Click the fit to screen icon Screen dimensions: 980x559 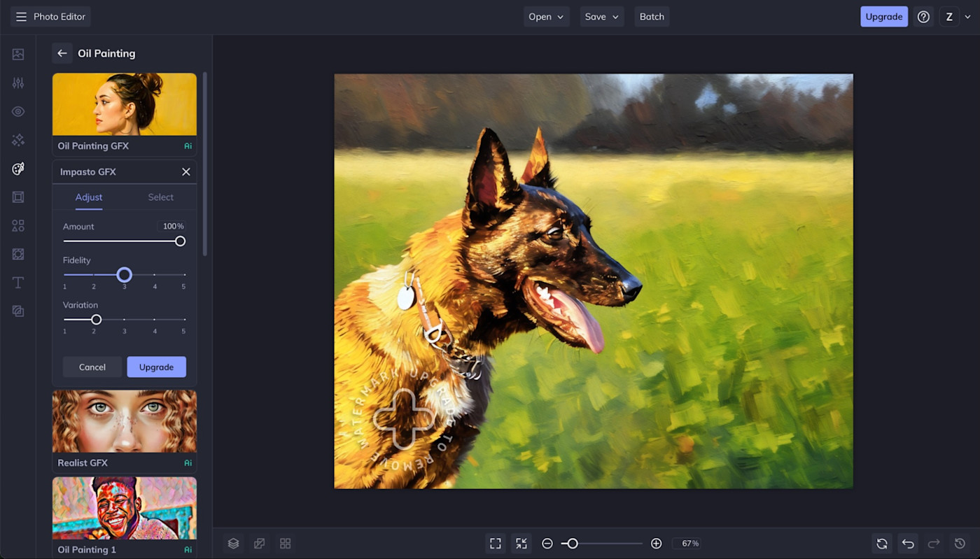(x=496, y=544)
